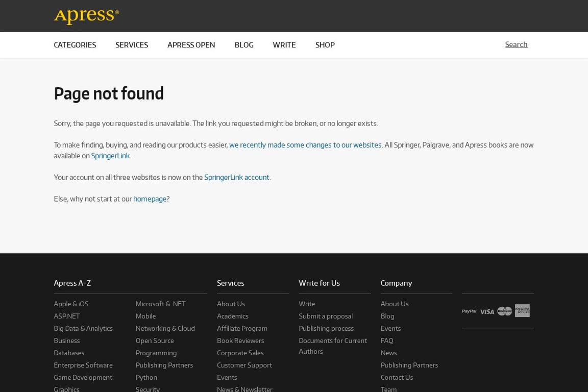Image resolution: width=588 pixels, height=392 pixels.
Task: Open Events under Company
Action: (x=391, y=329)
